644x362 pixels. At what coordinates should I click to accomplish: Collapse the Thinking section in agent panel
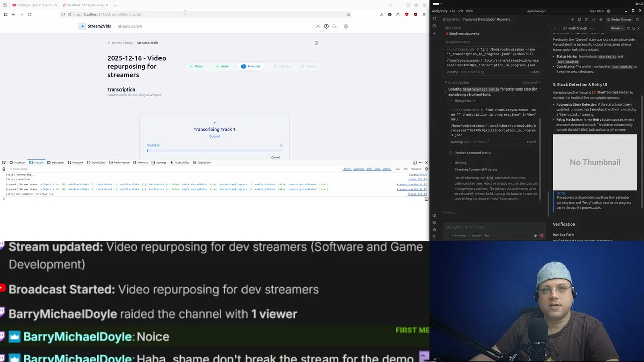click(458, 163)
